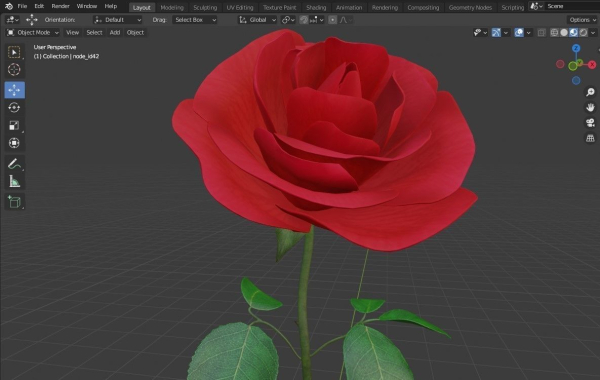Toggle snapping magnet icon
This screenshot has height=380, width=600.
pos(304,20)
